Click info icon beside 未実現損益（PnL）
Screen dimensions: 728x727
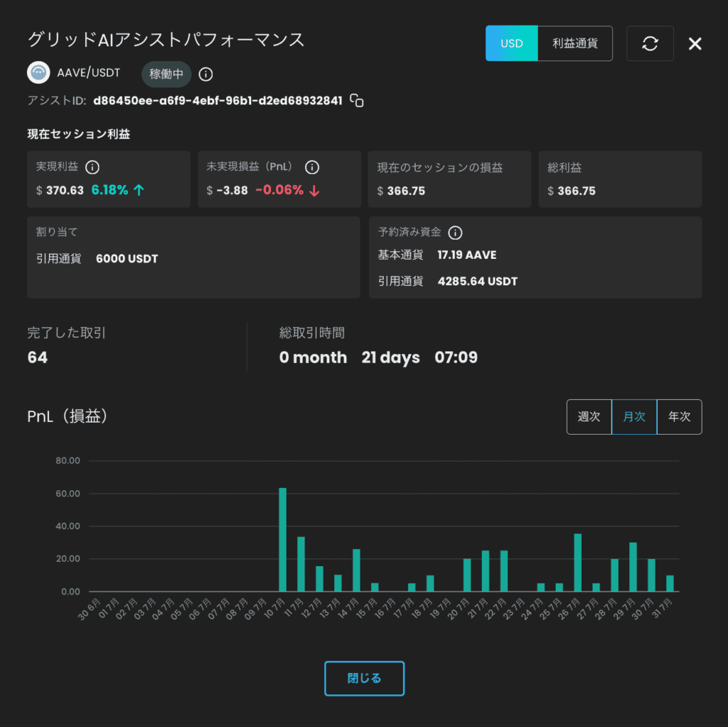(312, 167)
